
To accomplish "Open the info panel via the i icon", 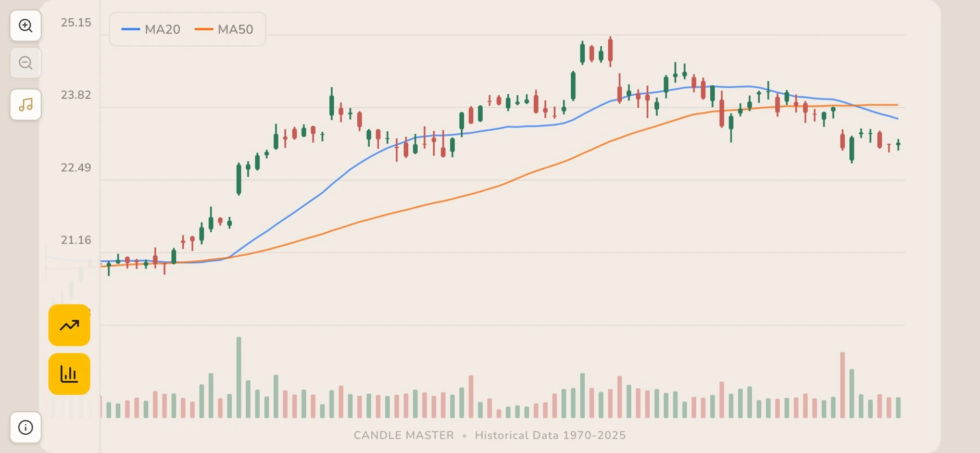I will pos(25,427).
